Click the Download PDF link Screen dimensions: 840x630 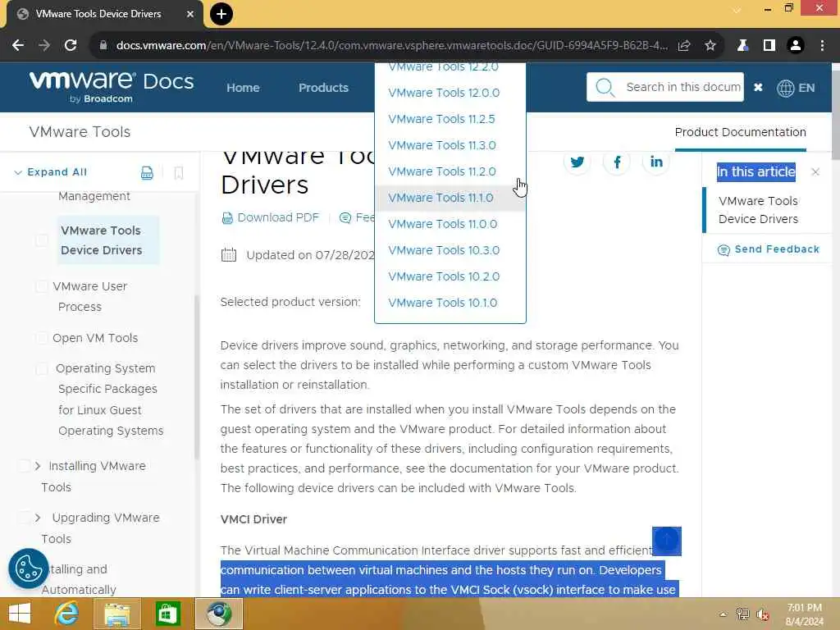click(x=270, y=217)
